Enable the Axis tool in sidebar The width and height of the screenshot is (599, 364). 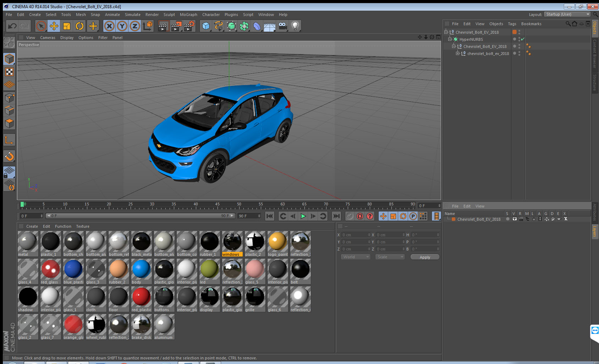click(9, 140)
